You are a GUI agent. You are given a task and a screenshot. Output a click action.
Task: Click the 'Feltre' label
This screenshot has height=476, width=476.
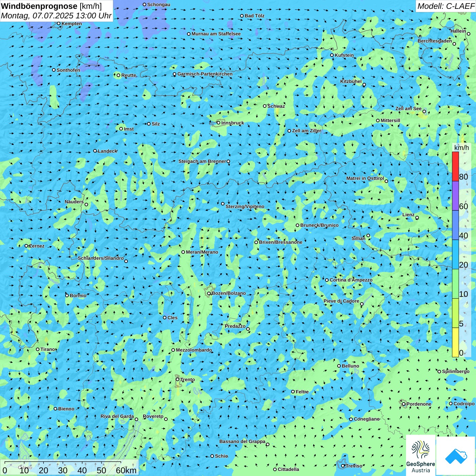click(x=302, y=392)
